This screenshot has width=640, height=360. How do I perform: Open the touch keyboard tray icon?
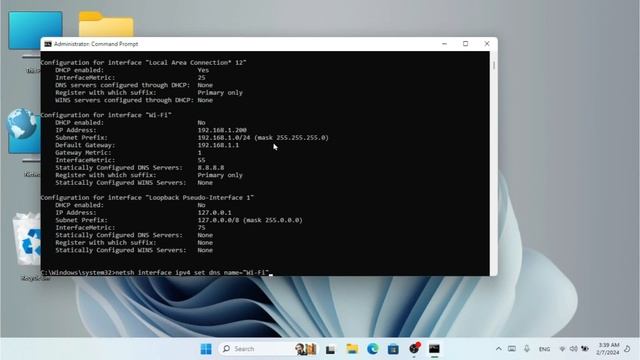(512, 349)
